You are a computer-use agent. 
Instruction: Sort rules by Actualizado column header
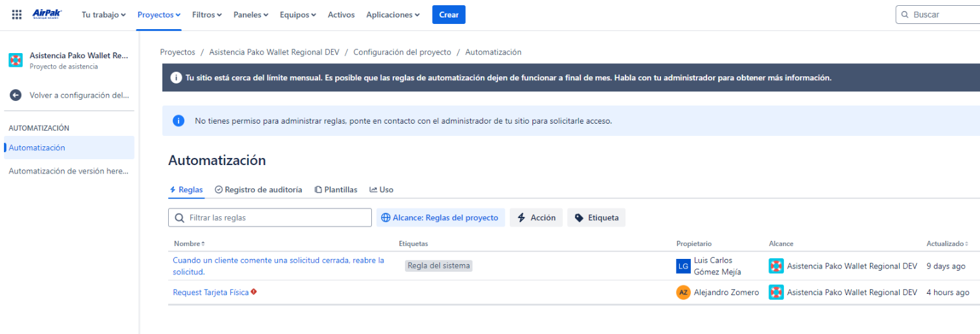[947, 243]
